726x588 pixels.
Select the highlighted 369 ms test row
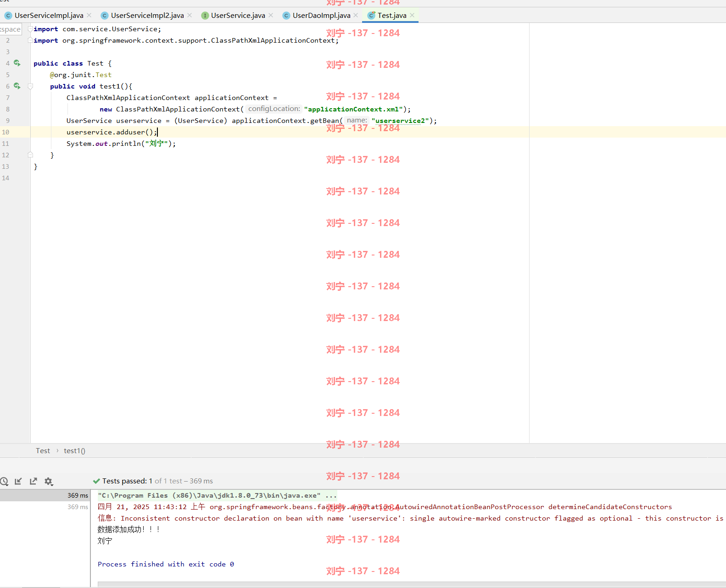point(45,495)
